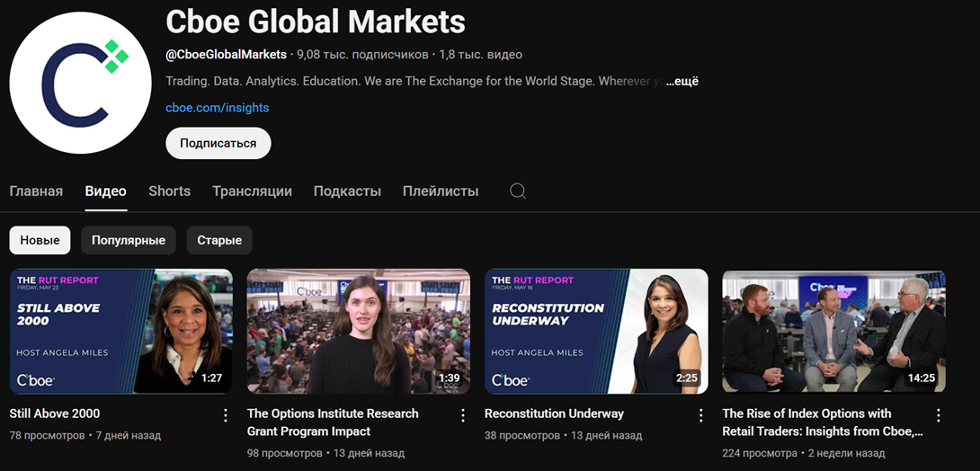Open The Options Institute Research Grant title

(333, 422)
